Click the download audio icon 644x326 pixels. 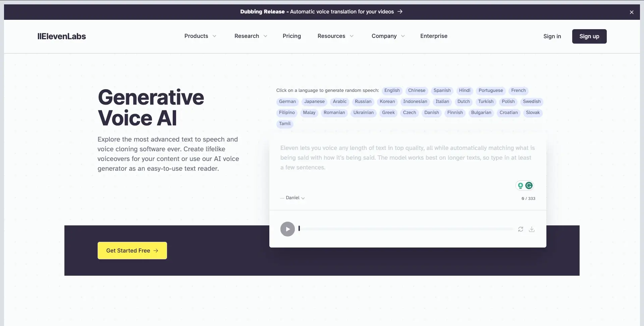(532, 229)
